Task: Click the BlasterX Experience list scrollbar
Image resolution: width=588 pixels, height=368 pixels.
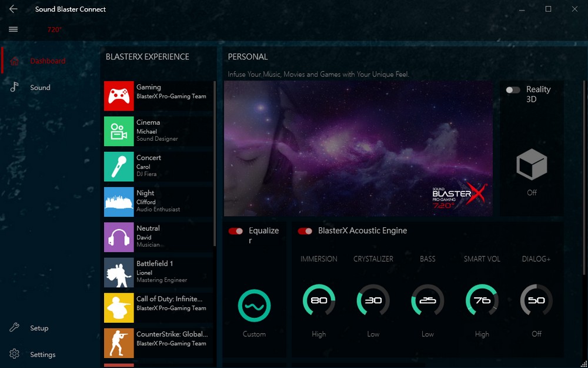Action: pos(215,163)
